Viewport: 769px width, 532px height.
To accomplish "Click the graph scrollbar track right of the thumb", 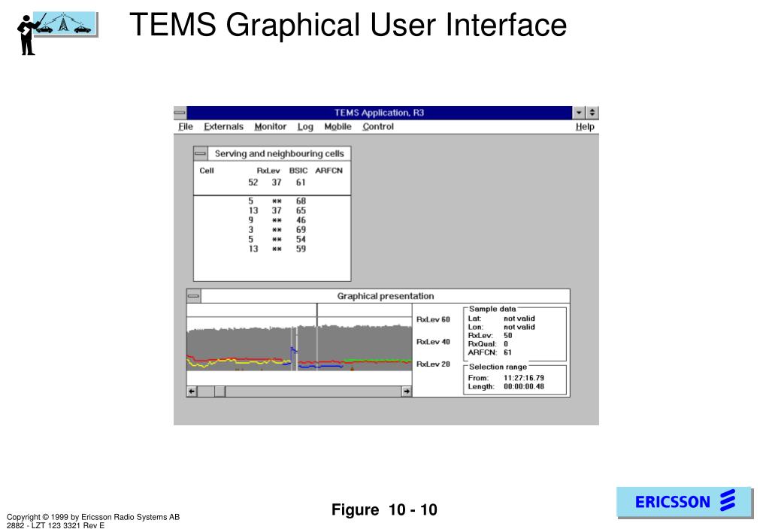I will 313,391.
